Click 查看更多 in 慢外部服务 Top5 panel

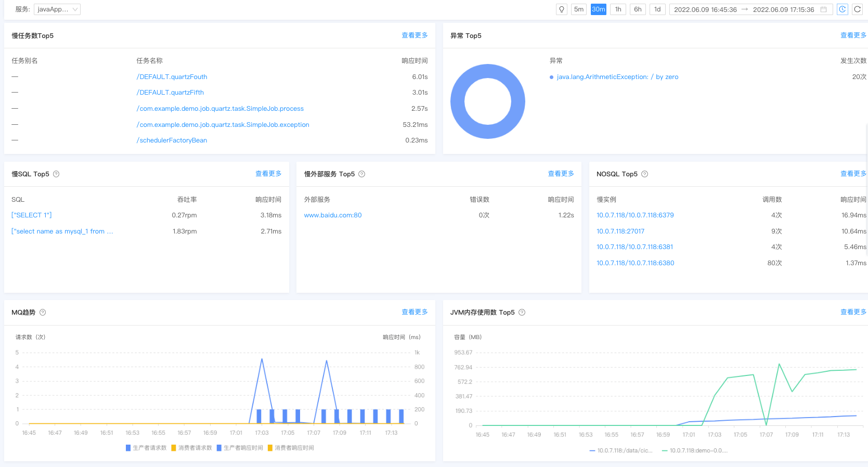[561, 174]
